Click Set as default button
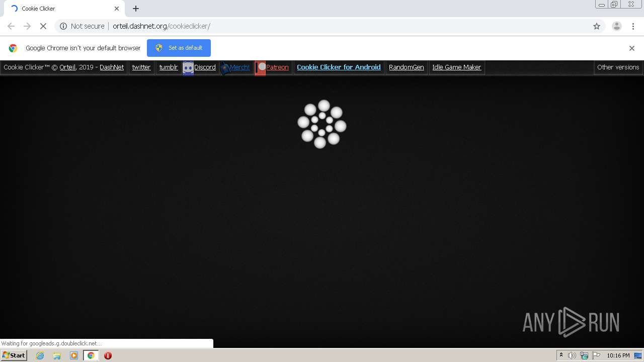The height and width of the screenshot is (362, 644). (x=179, y=48)
